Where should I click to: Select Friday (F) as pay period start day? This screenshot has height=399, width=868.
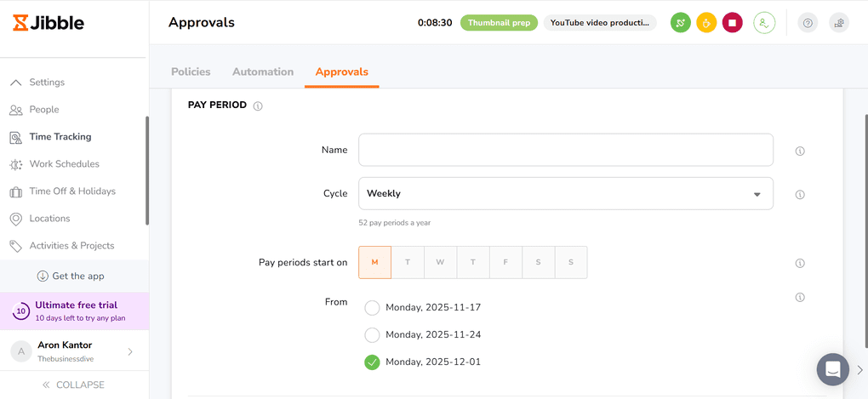[505, 262]
